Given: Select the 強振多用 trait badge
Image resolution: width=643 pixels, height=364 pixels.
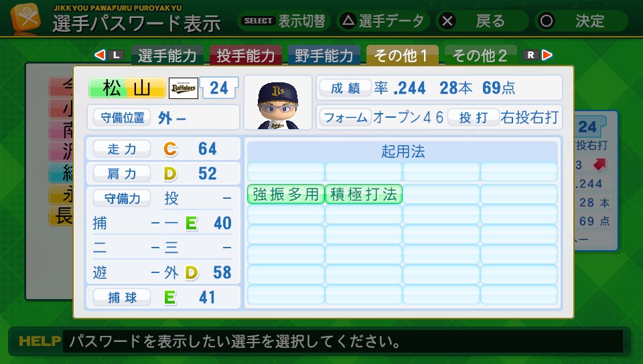Looking at the screenshot, I should pos(286,194).
